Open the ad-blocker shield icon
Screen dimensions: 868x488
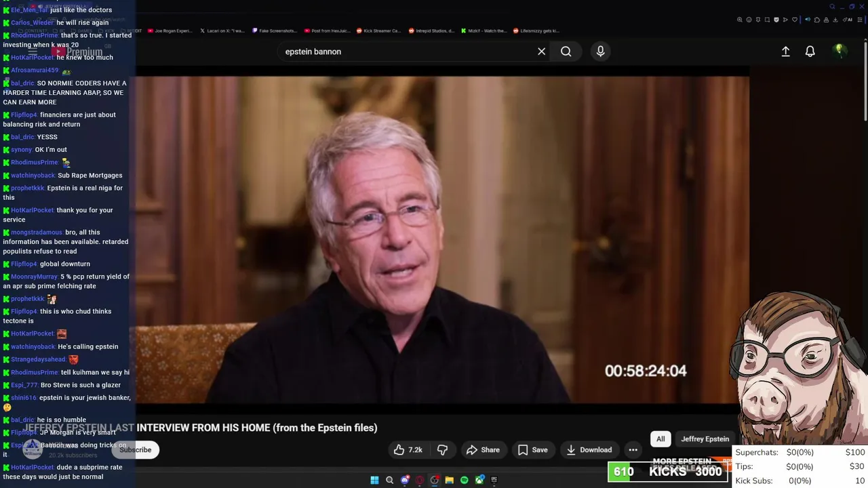pyautogui.click(x=776, y=20)
